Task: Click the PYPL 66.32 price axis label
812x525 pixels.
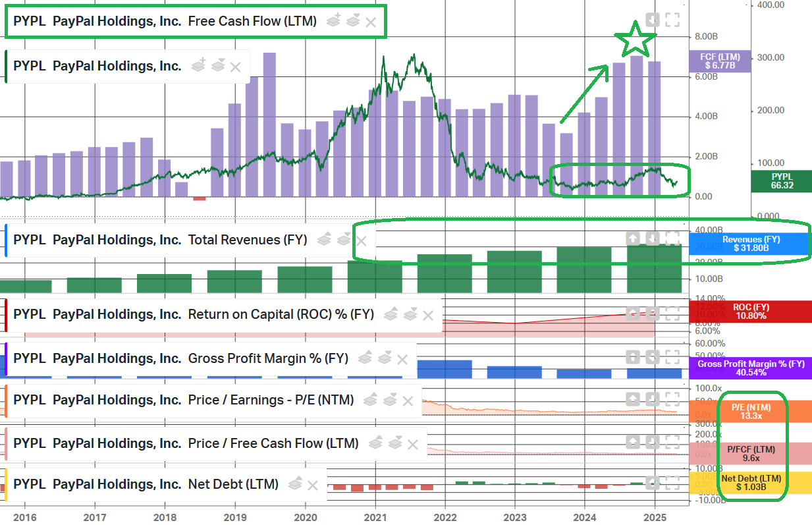Action: coord(780,181)
